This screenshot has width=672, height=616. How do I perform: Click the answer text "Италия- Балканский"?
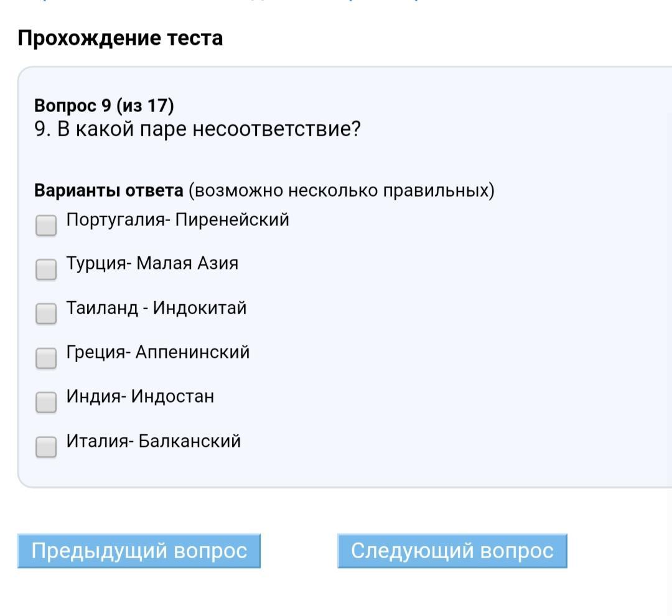tap(154, 441)
